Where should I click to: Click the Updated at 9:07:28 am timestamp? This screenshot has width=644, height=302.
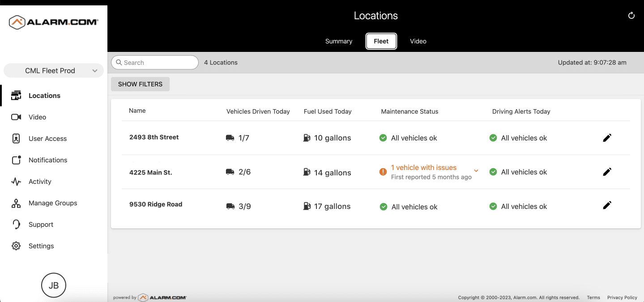592,63
